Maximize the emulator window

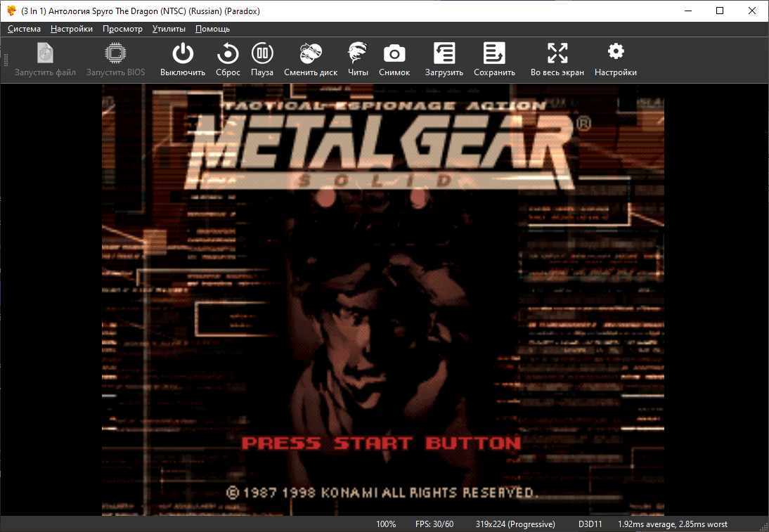[720, 11]
